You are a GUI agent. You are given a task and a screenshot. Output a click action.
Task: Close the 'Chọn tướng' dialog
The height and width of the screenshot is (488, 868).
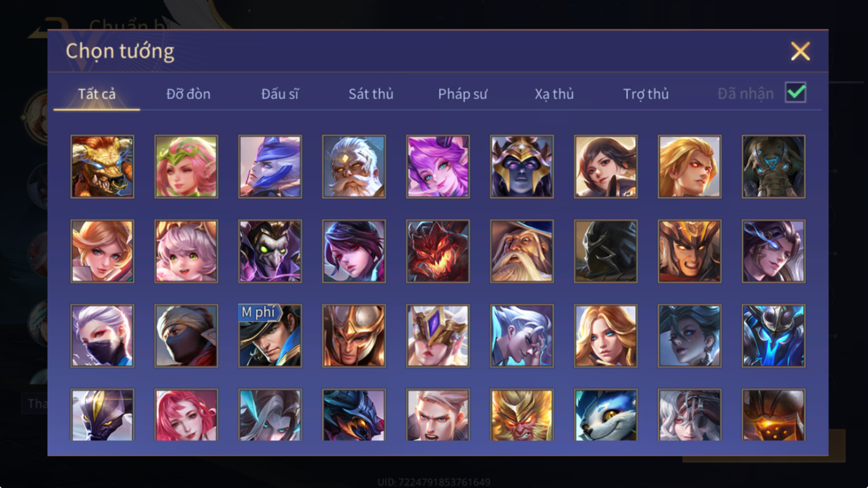[x=800, y=51]
